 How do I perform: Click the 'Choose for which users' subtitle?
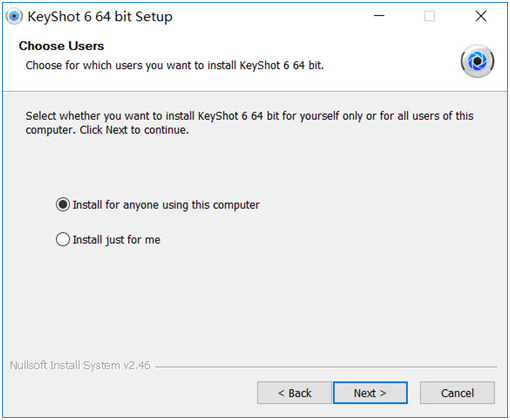coord(175,65)
